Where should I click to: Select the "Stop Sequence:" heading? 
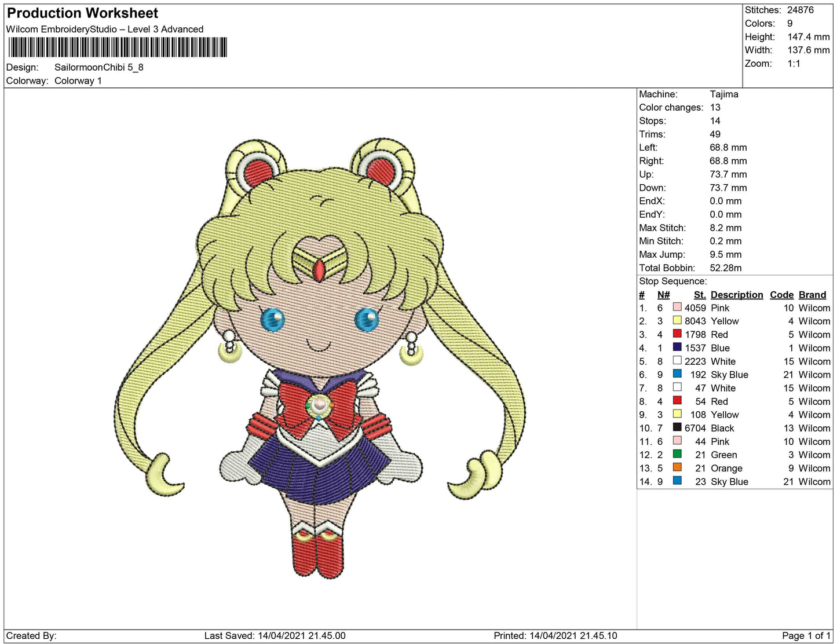pos(673,281)
